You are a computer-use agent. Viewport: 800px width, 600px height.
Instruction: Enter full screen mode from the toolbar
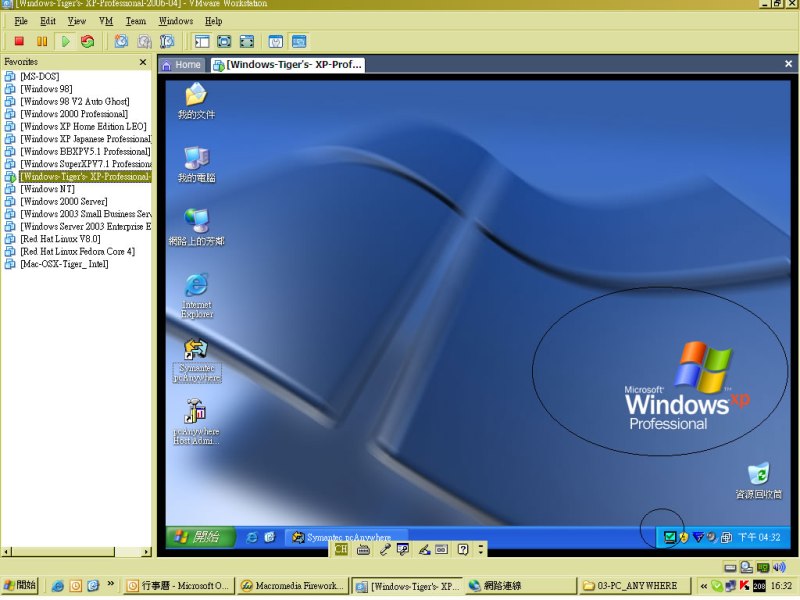(246, 41)
